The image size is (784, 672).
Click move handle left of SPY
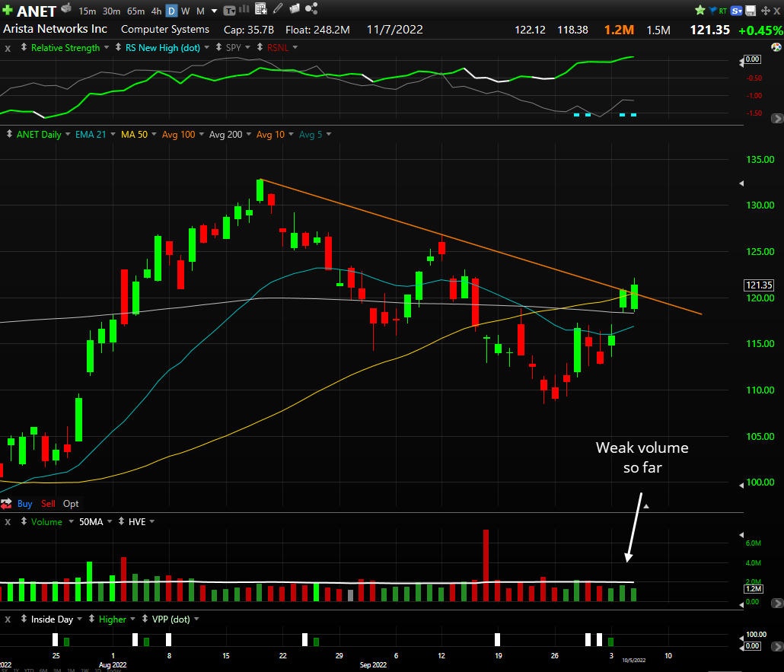tap(218, 47)
